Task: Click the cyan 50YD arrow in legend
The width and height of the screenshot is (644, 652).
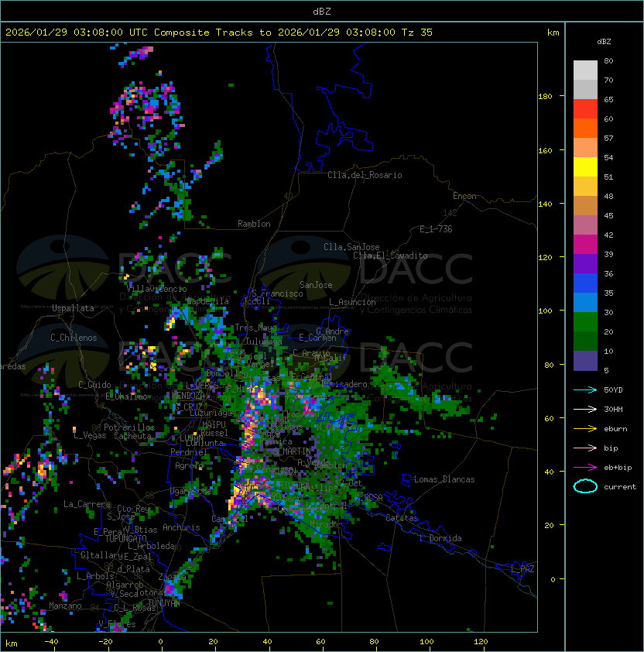Action: [x=585, y=389]
